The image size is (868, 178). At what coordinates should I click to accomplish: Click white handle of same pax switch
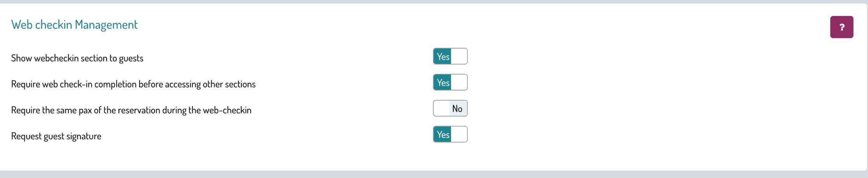click(x=442, y=108)
